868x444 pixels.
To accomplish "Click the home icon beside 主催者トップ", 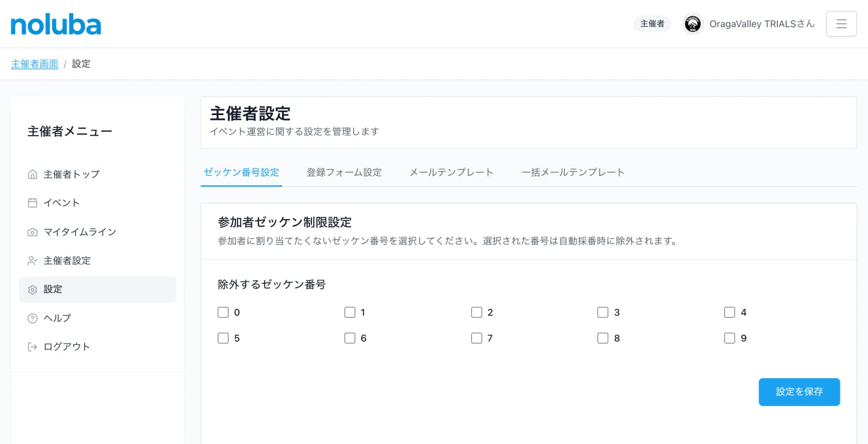I will [x=33, y=174].
